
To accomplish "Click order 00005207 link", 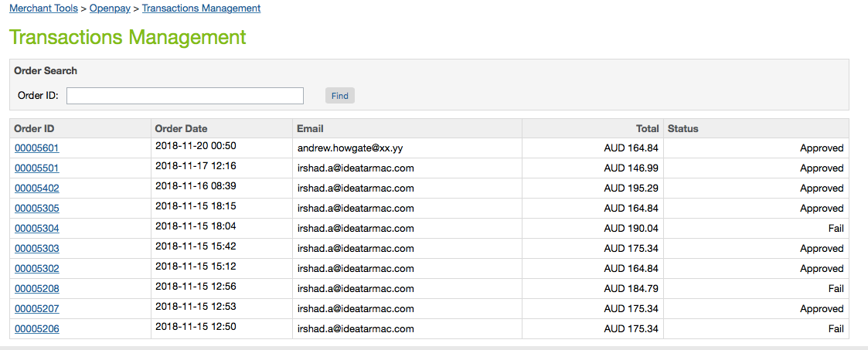I will tap(36, 309).
